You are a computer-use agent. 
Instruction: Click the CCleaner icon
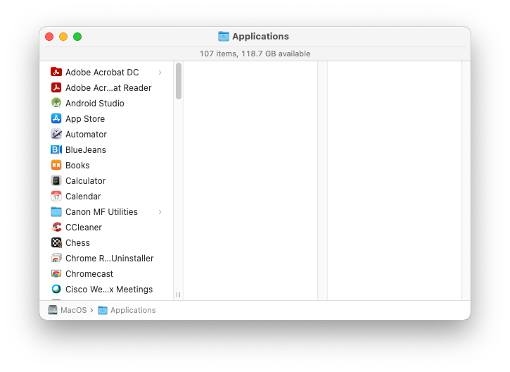(56, 227)
